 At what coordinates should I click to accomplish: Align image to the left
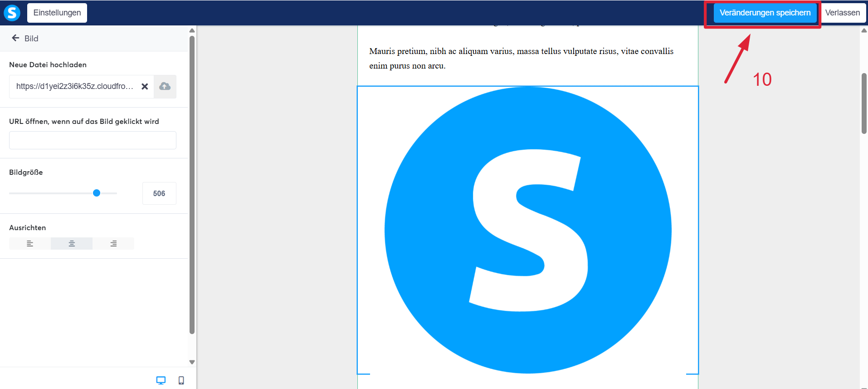pos(30,244)
